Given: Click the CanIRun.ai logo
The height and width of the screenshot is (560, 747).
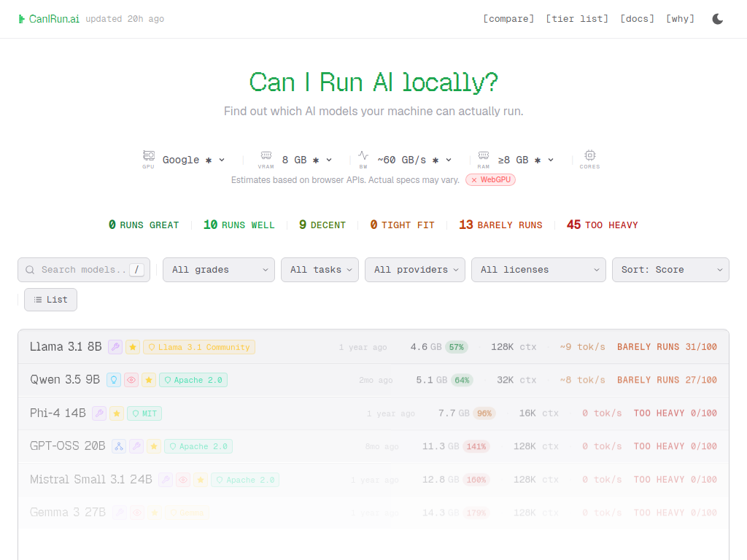Looking at the screenshot, I should 50,19.
